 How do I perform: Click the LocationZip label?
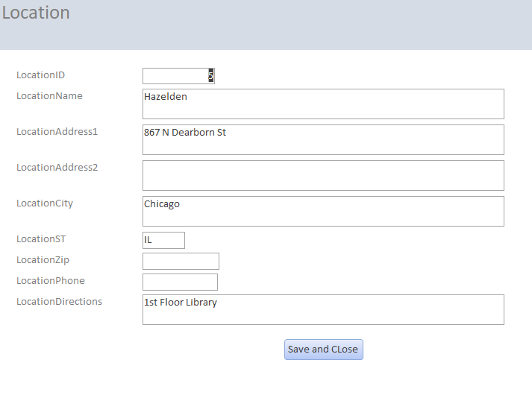43,260
